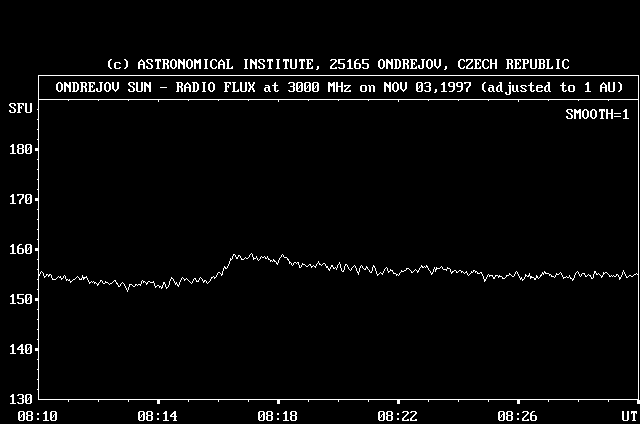Click the 08:18 time axis label
This screenshot has height=424, width=640.
pyautogui.click(x=277, y=415)
